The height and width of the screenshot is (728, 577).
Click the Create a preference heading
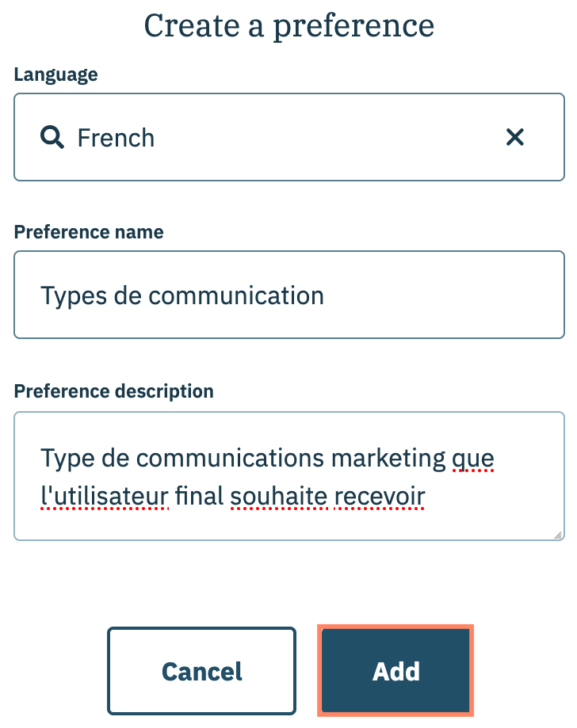point(288,26)
